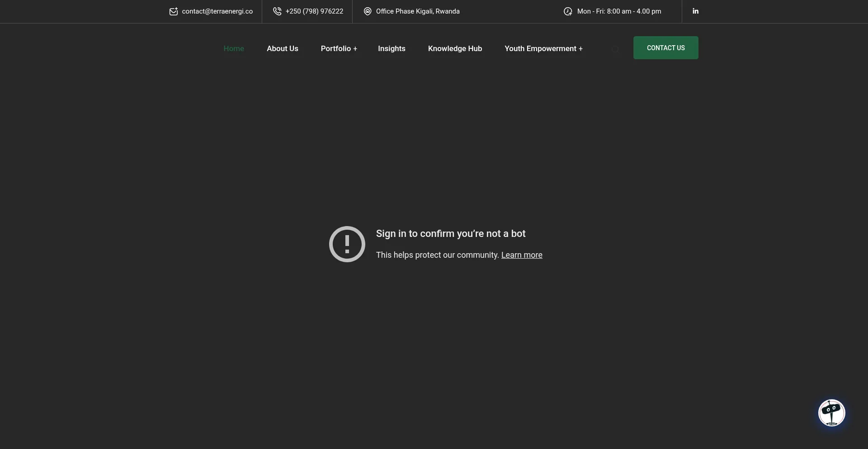The height and width of the screenshot is (449, 868).
Task: Open the Knowledge Hub menu item
Action: click(x=455, y=48)
